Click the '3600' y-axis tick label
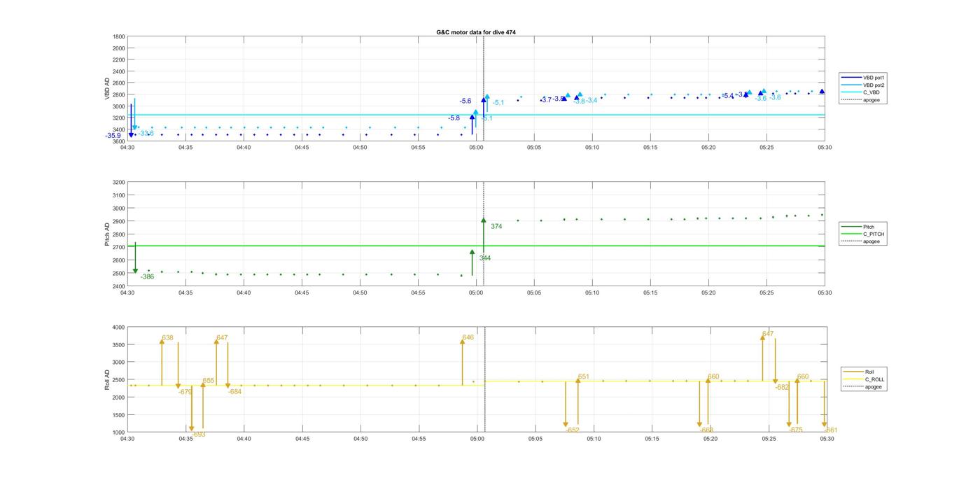The width and height of the screenshot is (980, 485). click(118, 141)
